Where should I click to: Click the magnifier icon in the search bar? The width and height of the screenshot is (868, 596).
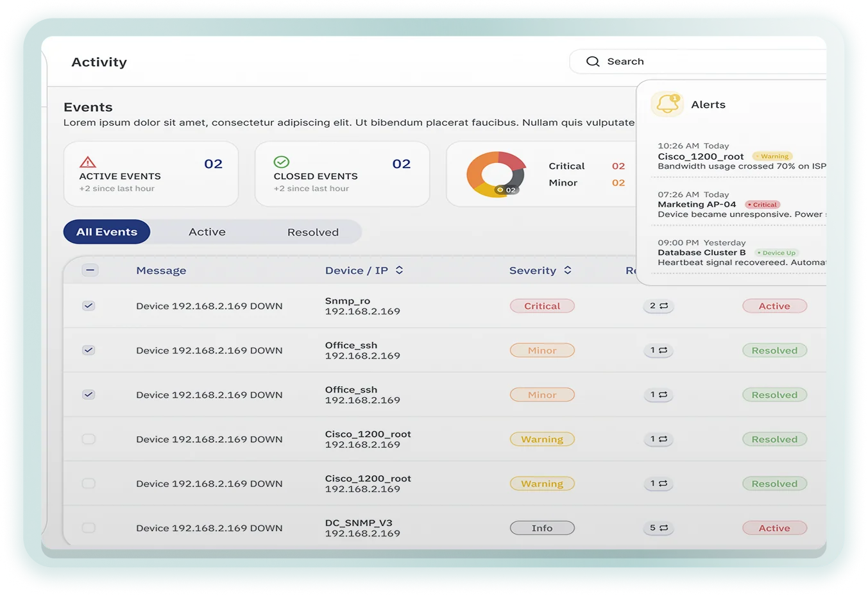[x=593, y=62]
